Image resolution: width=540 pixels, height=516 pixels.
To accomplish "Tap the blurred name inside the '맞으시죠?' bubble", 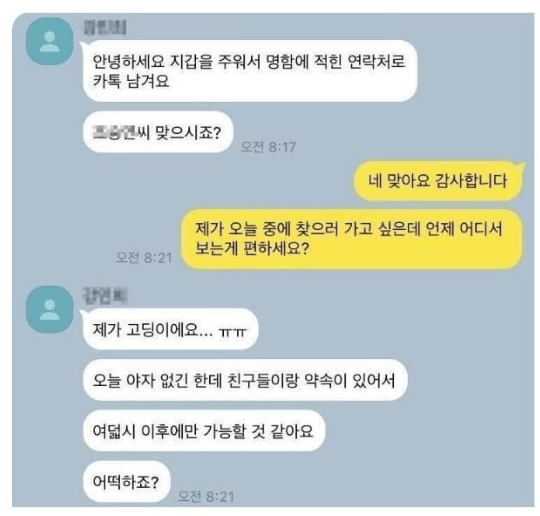I will tap(114, 133).
